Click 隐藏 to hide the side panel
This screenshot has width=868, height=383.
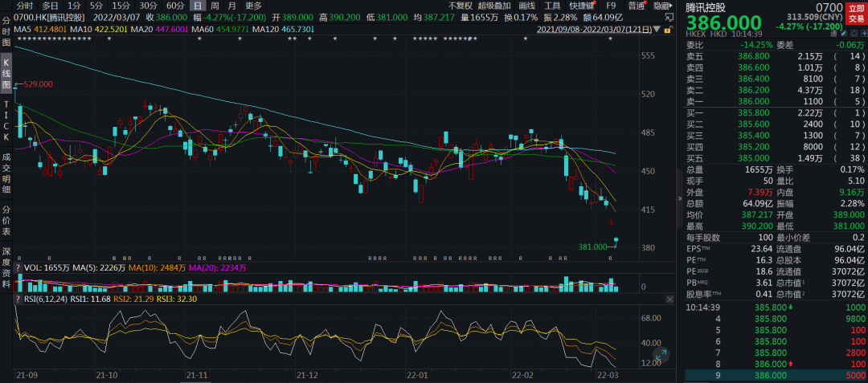661,6
